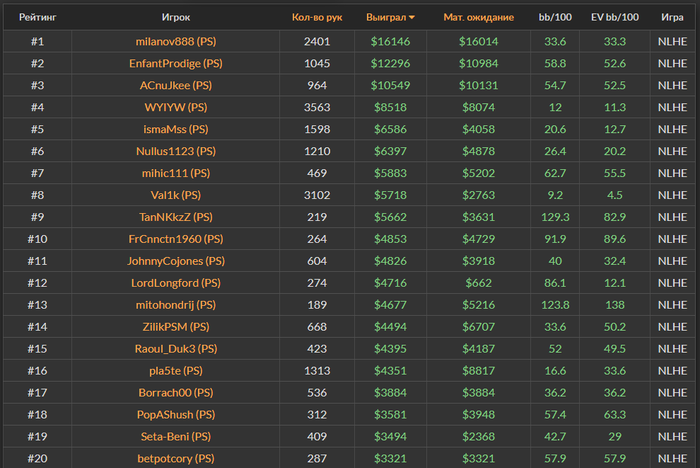Open EnfantProdige (PS) player link
The width and height of the screenshot is (700, 468).
point(176,64)
